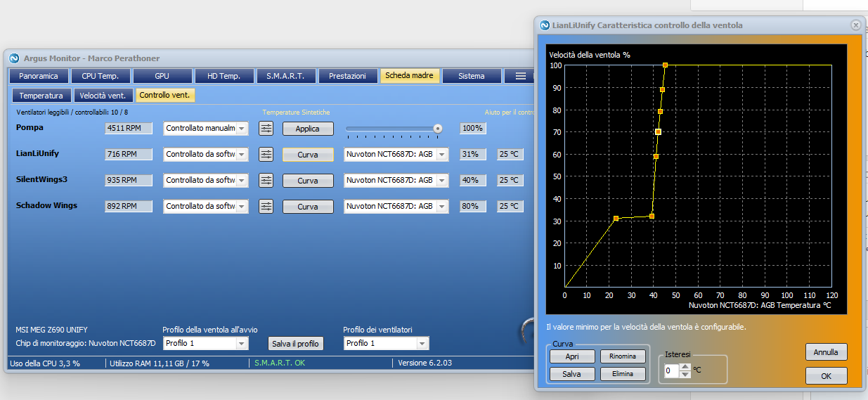This screenshot has height=400, width=868.
Task: Select curve point at 39°C, 32%
Action: tap(652, 216)
